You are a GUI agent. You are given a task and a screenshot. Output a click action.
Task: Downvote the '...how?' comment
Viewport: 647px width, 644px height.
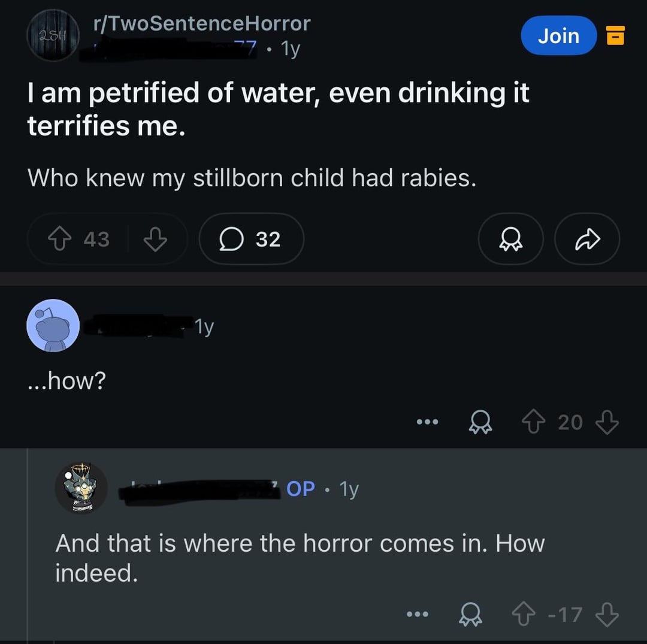606,422
